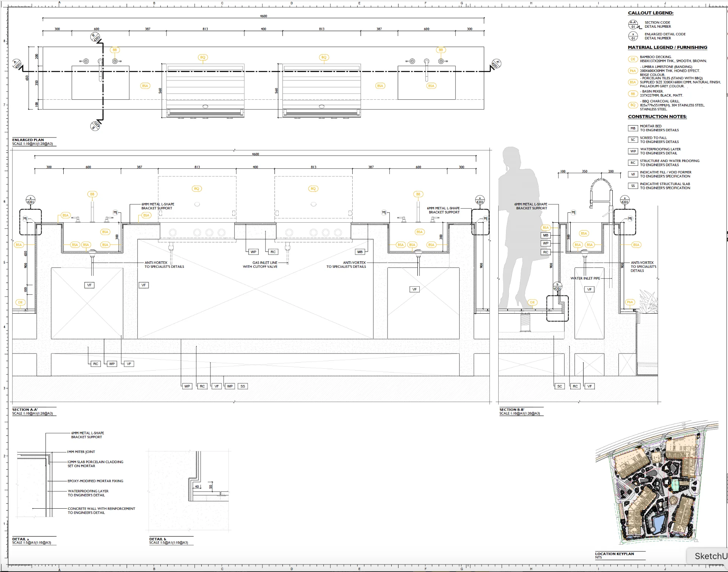Click the P6A limestone tag in Material Legend

tap(632, 71)
